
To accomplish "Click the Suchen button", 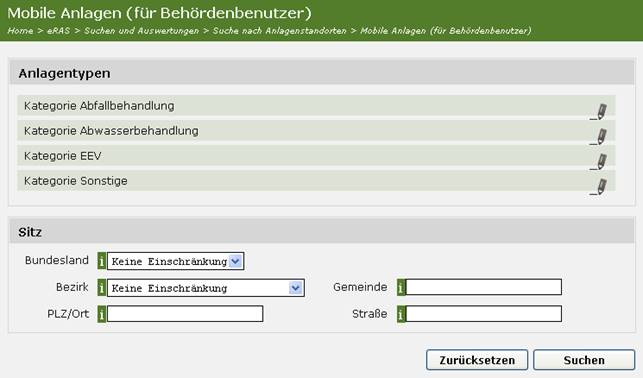I will pos(584,360).
